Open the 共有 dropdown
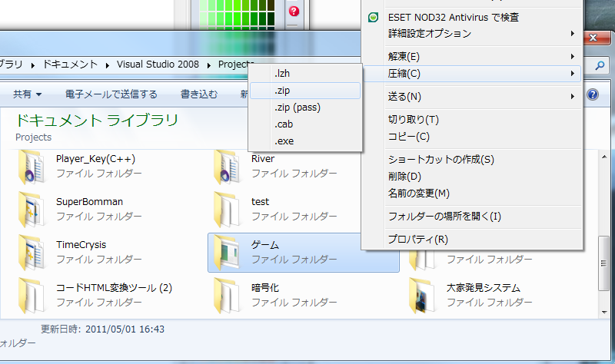 point(27,94)
